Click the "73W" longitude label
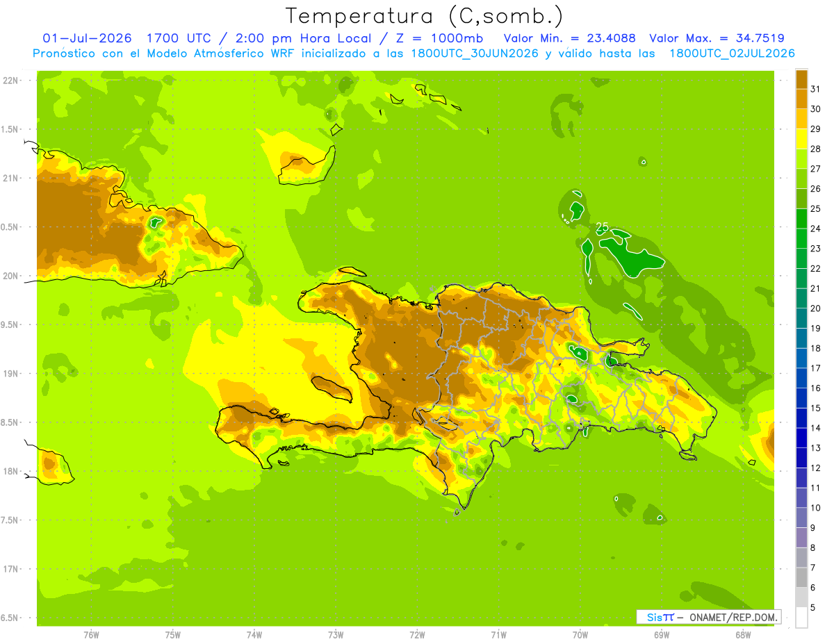This screenshot has height=644, width=834. [336, 635]
